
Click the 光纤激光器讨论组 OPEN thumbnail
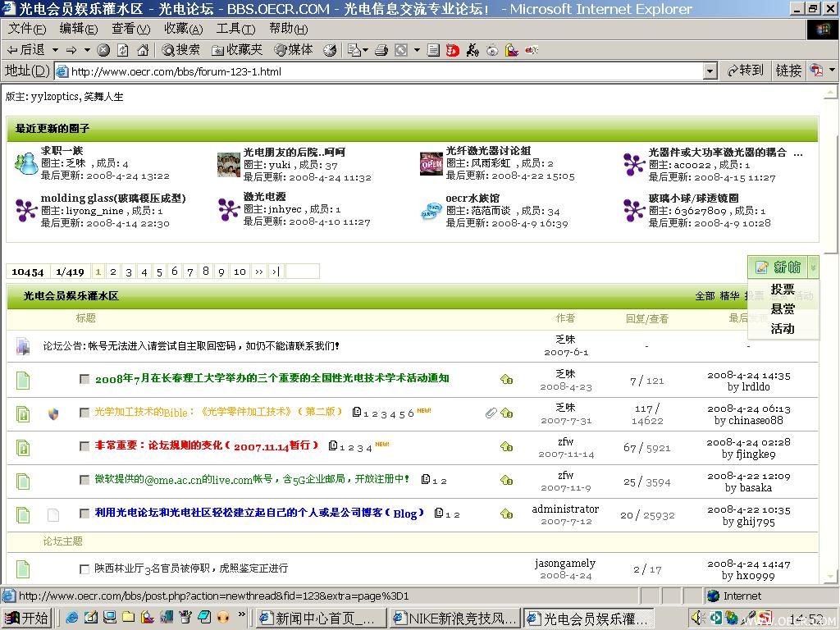tap(431, 164)
